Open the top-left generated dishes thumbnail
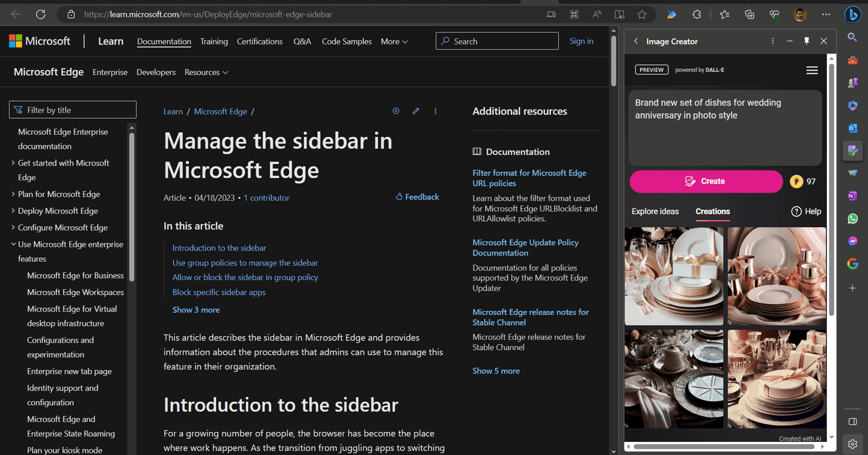This screenshot has width=868, height=455. click(x=674, y=276)
